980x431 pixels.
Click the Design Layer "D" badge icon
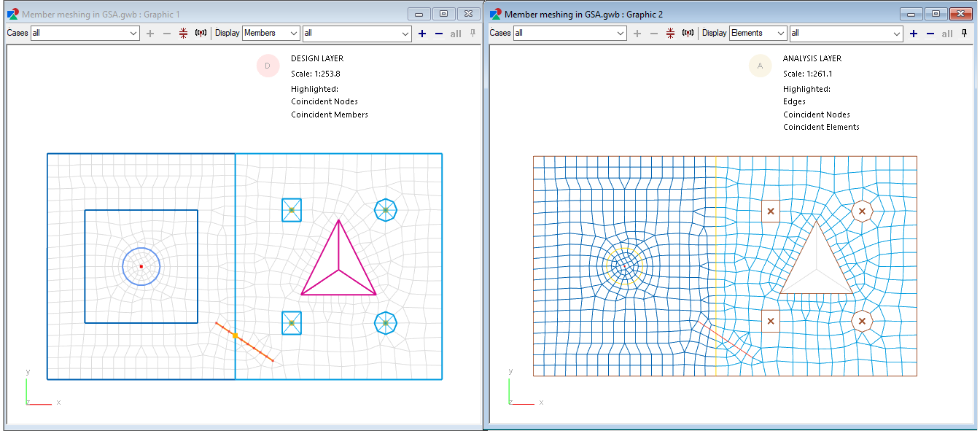tap(268, 66)
